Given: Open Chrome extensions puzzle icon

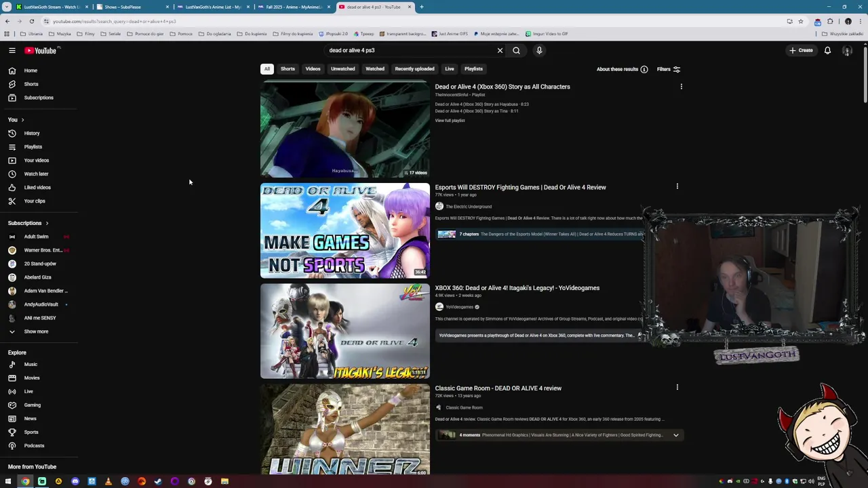Looking at the screenshot, I should coord(830,21).
